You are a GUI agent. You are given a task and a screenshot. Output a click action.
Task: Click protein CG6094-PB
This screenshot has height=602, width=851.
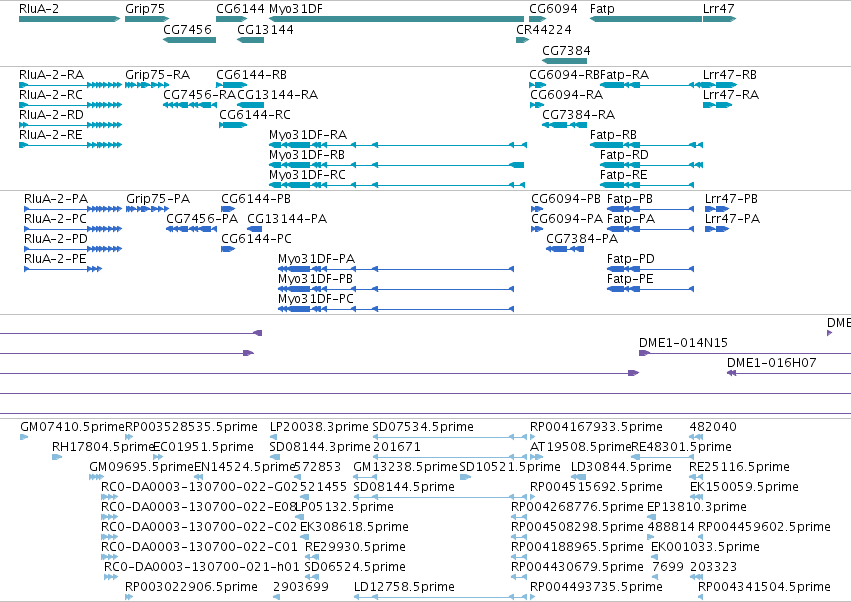[537, 209]
